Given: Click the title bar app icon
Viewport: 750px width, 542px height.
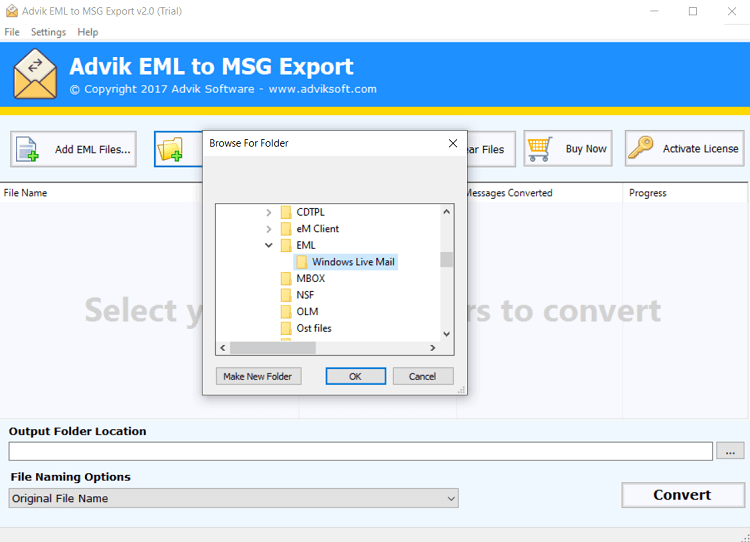Looking at the screenshot, I should (11, 11).
